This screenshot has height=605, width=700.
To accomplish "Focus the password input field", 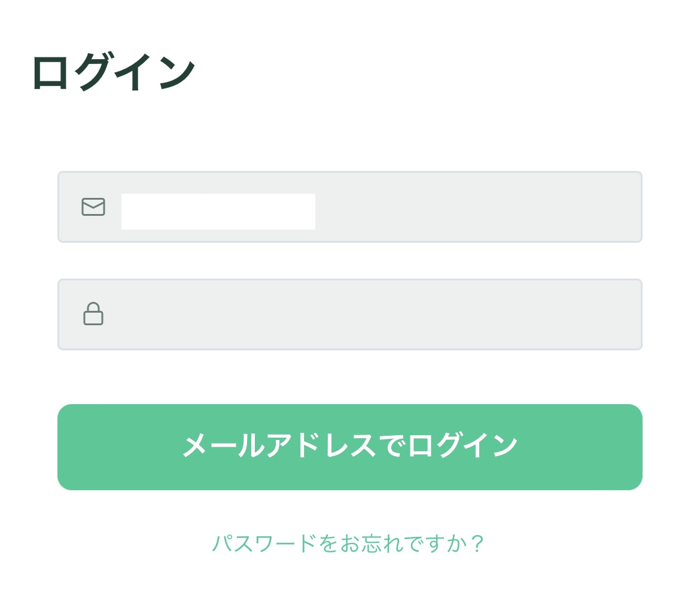I will (349, 314).
